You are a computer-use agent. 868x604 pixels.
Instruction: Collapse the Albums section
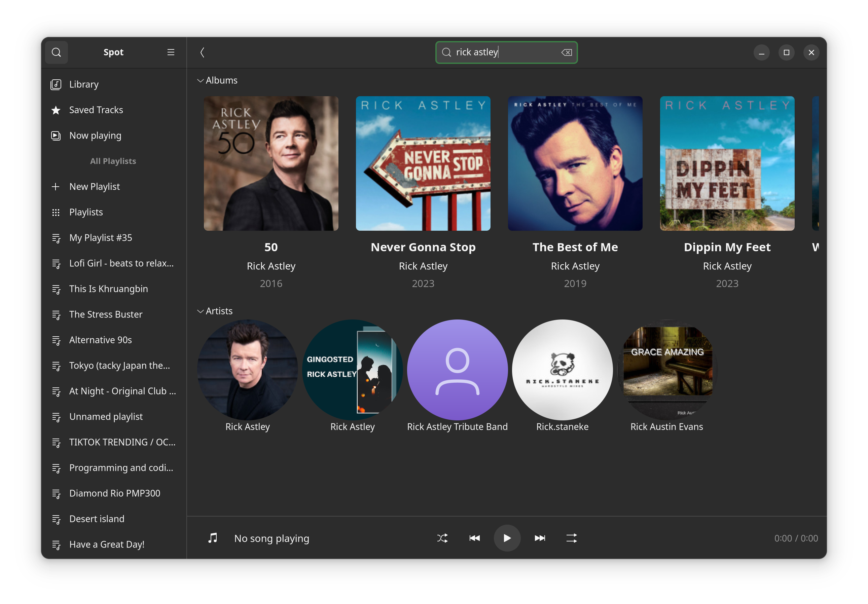point(201,80)
